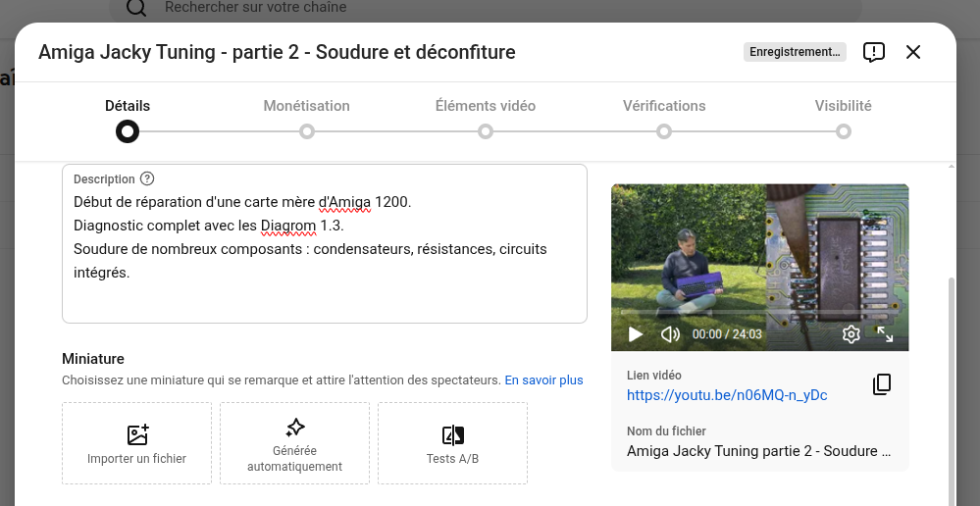Screen dimensions: 980x506
Task: Click the underlined word d'Amiga
Action: [x=344, y=202]
